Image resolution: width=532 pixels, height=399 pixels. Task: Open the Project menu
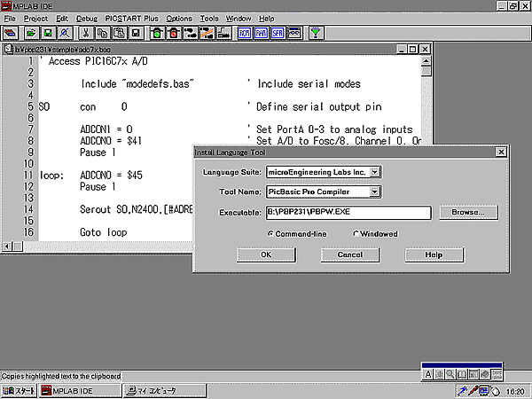coord(36,18)
